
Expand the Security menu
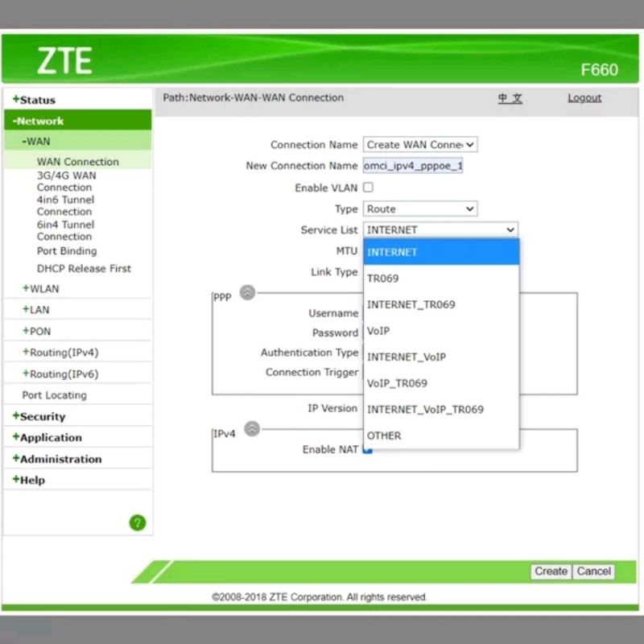[x=42, y=416]
